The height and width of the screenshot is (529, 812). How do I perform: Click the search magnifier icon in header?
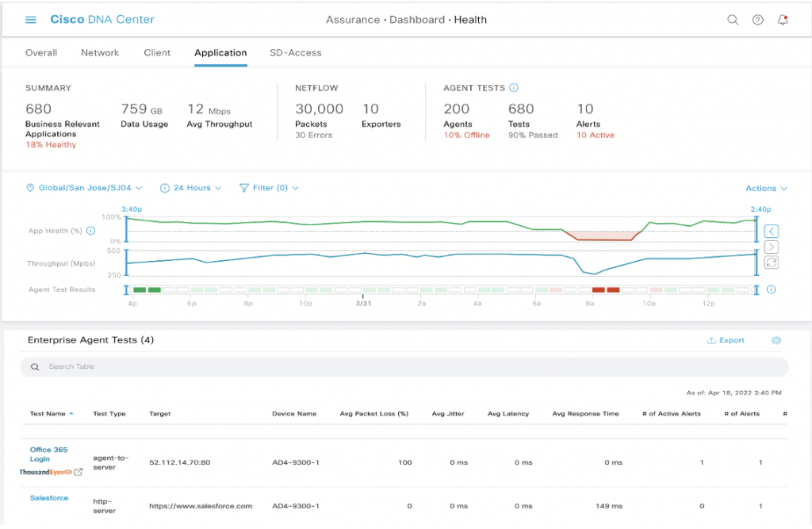click(733, 20)
